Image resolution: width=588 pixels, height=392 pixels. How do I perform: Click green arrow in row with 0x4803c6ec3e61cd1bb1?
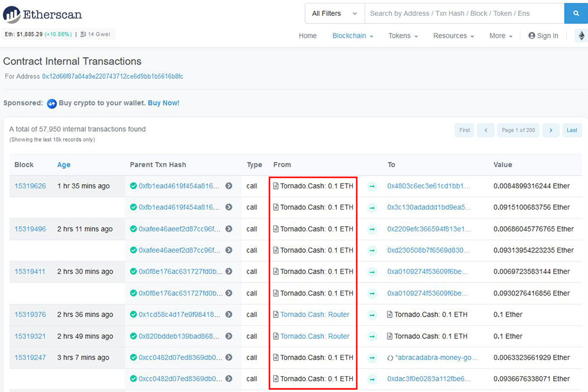pos(372,186)
